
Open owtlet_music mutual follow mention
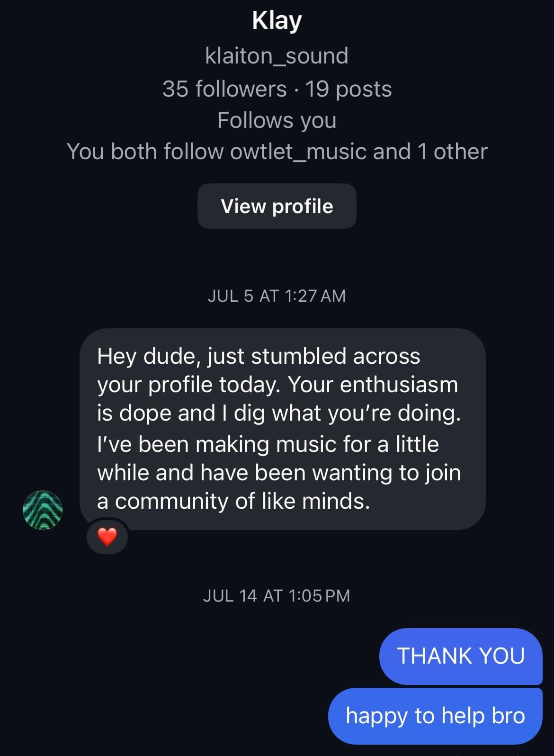299,152
